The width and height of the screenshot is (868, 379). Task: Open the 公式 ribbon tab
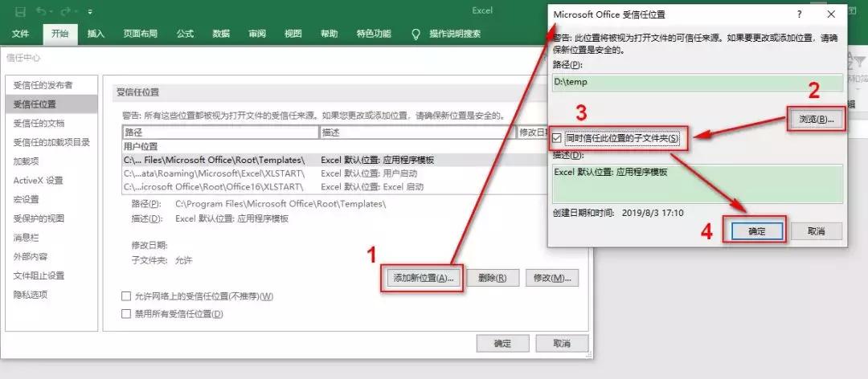coord(185,34)
